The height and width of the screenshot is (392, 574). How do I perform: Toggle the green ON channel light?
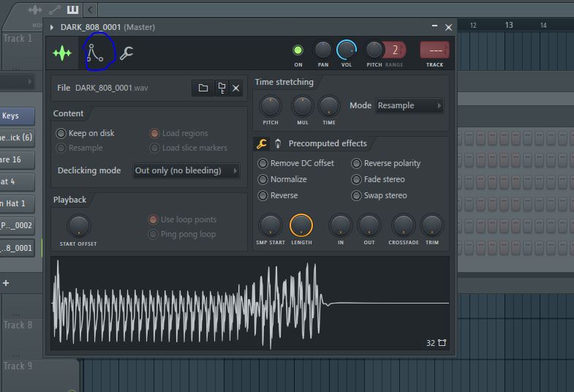click(x=298, y=50)
